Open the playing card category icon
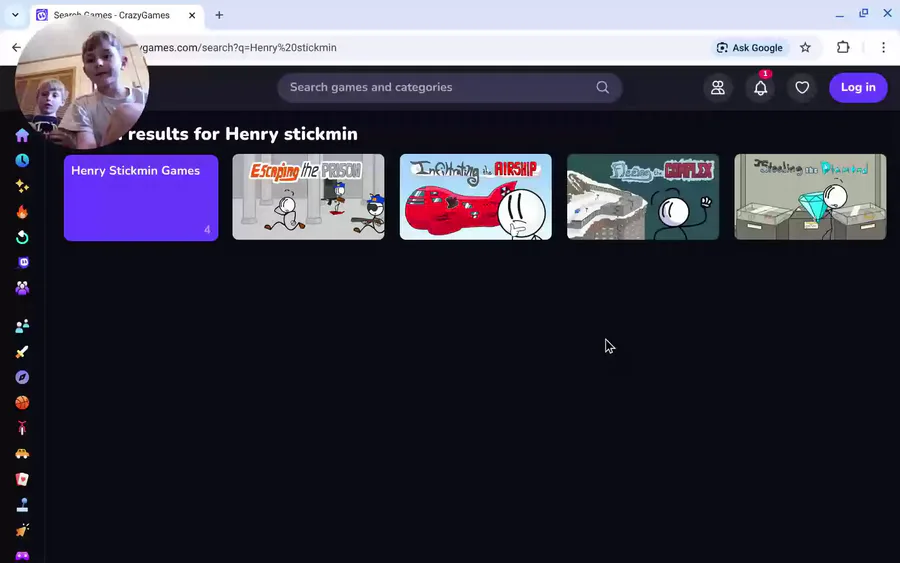Screen dimensions: 900x563 [22, 479]
